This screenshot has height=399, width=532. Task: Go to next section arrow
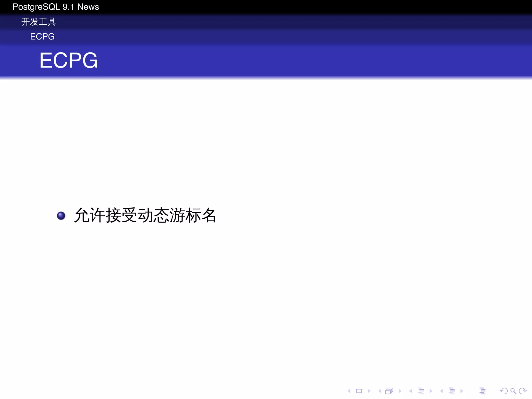click(x=462, y=391)
